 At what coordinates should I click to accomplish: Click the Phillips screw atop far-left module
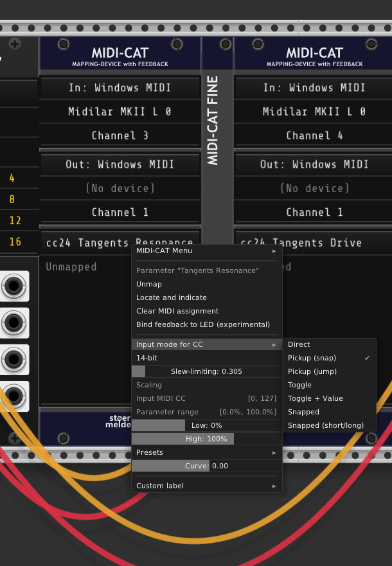click(x=15, y=44)
